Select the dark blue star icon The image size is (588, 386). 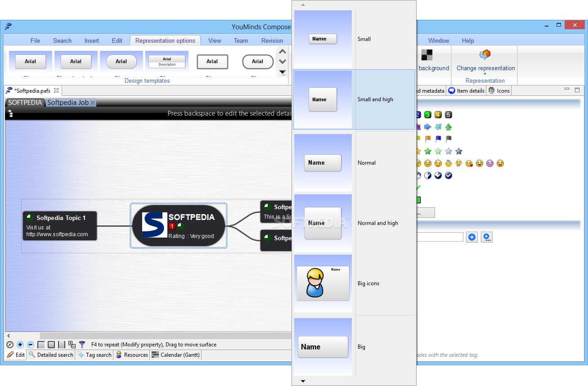[458, 151]
